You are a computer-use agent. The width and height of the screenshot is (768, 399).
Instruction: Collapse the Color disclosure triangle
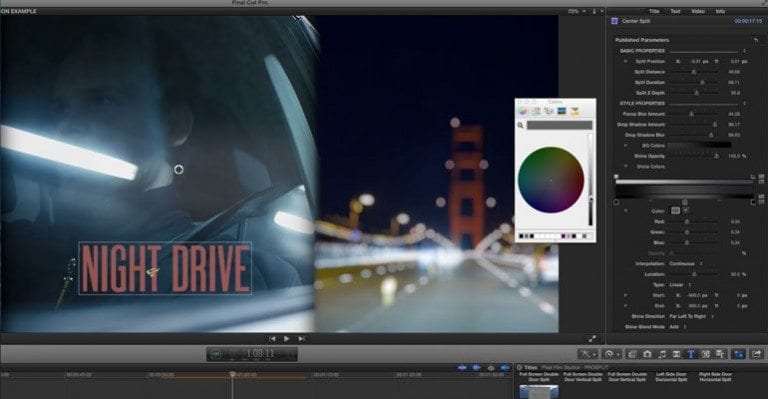pos(625,211)
